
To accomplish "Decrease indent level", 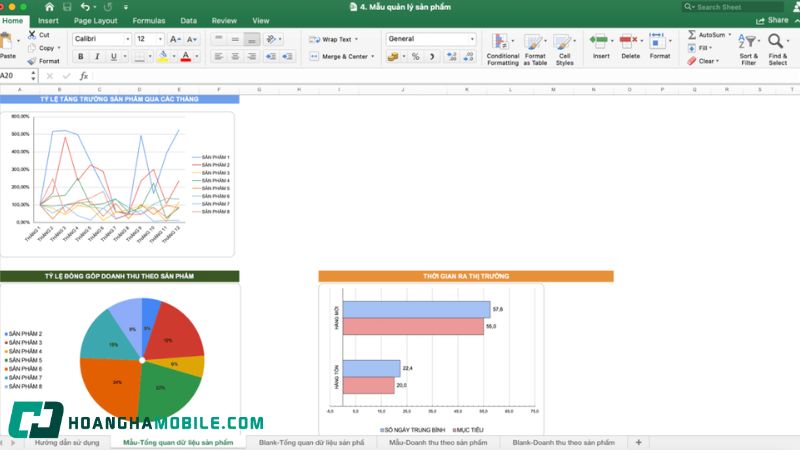I will 270,57.
